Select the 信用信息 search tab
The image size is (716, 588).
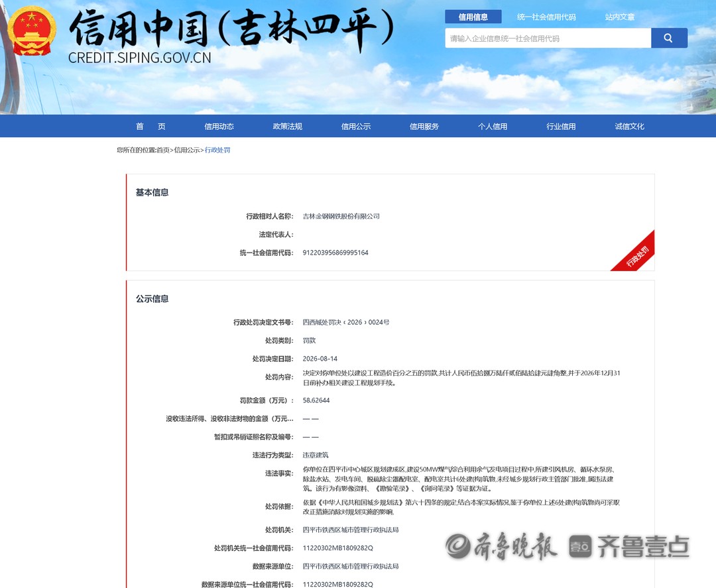473,17
